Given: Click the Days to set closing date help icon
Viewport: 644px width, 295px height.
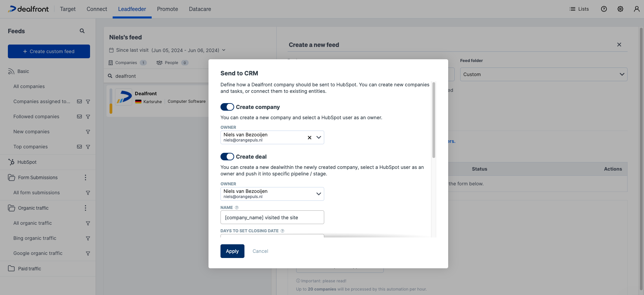Looking at the screenshot, I should (x=282, y=231).
